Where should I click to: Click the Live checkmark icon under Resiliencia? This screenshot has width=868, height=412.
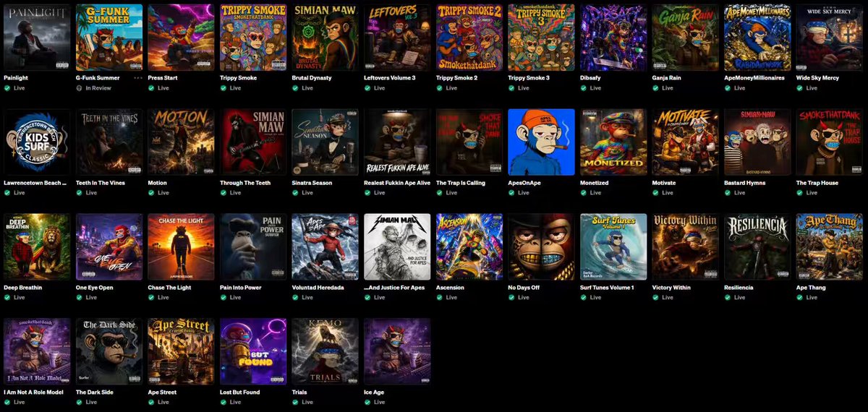click(728, 298)
